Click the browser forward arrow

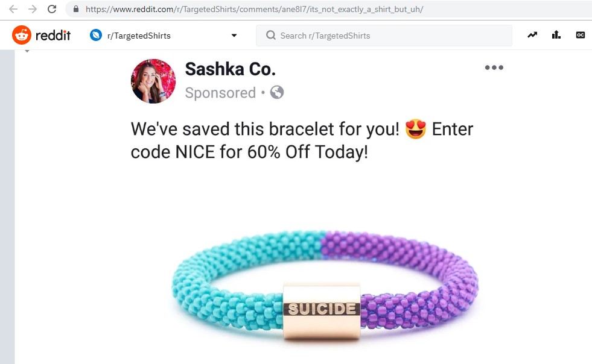pyautogui.click(x=33, y=9)
